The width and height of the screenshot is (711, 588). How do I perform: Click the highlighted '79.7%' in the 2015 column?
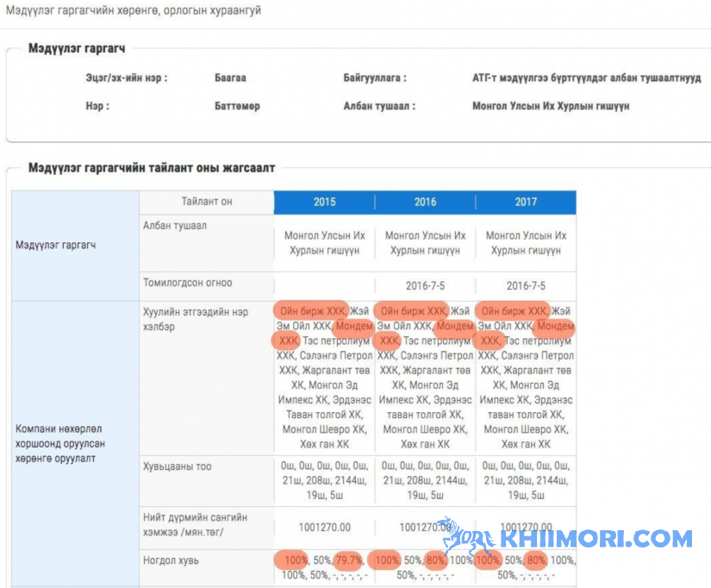[349, 560]
